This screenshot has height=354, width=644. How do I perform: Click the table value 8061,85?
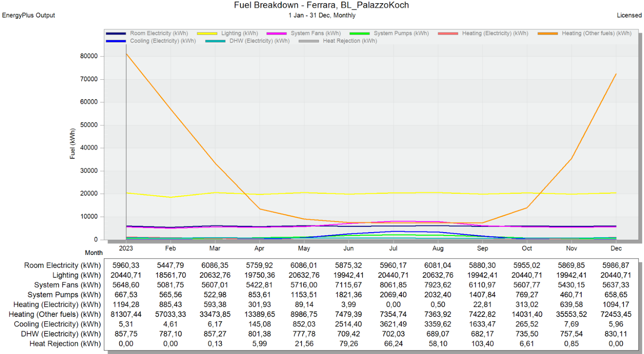(x=393, y=285)
